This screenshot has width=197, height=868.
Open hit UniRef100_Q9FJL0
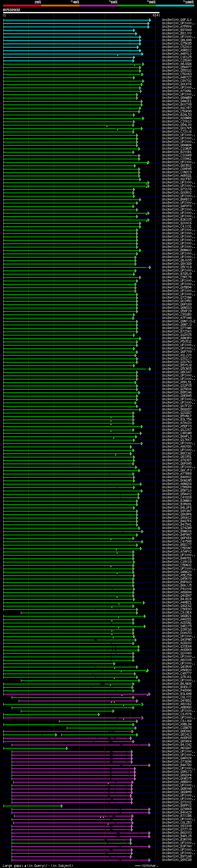pyautogui.click(x=176, y=20)
